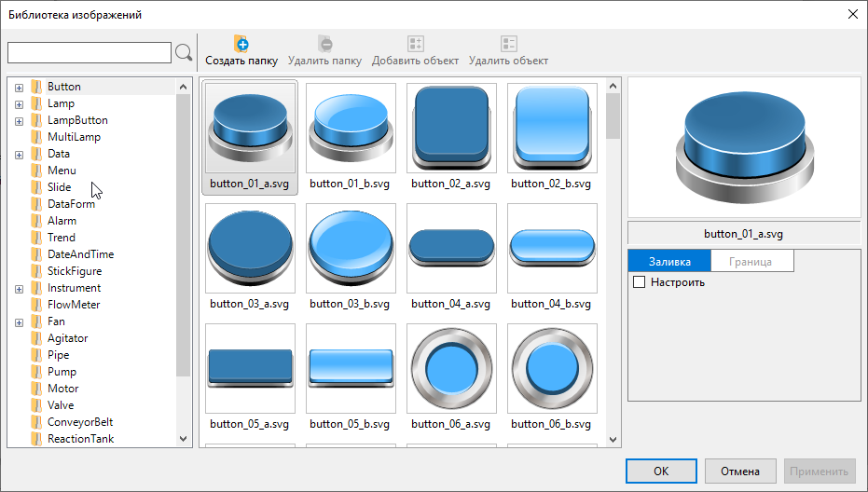Click the Button folder icon
The width and height of the screenshot is (868, 492).
[x=36, y=87]
